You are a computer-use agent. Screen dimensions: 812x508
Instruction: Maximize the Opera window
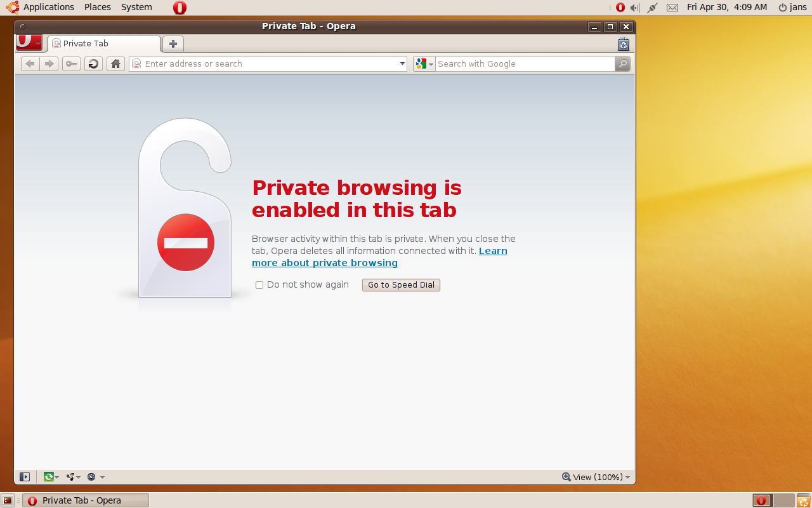point(610,27)
